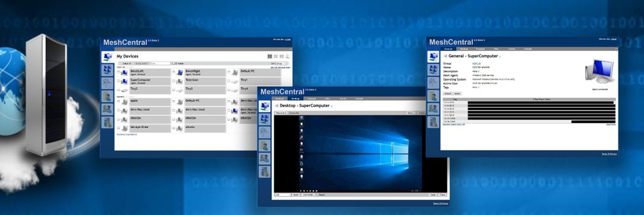Click multi-computer sidebar icon in Desktop window
The height and width of the screenshot is (215, 644).
264,119
